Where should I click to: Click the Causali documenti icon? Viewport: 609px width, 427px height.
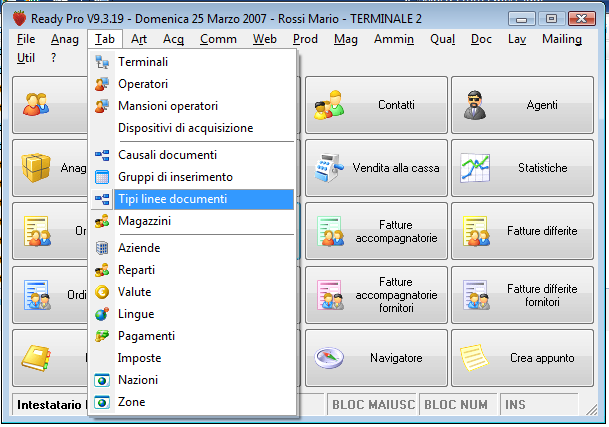point(102,155)
